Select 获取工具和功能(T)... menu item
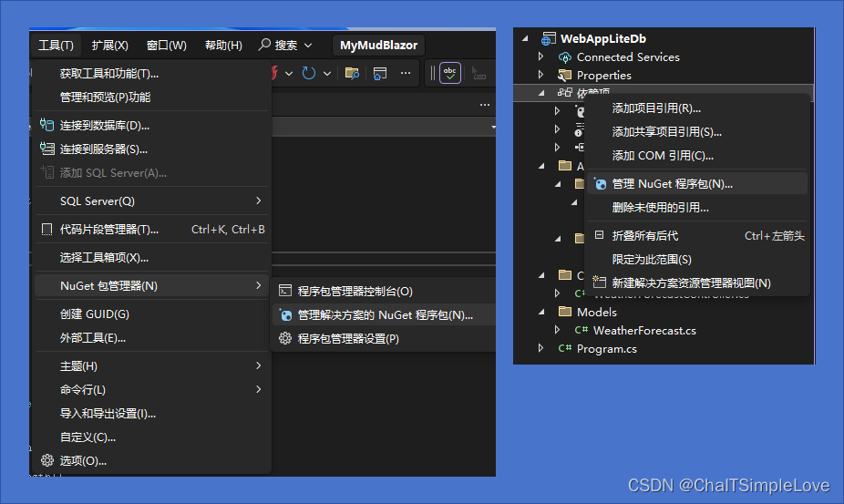Viewport: 844px width, 504px height. click(152, 74)
